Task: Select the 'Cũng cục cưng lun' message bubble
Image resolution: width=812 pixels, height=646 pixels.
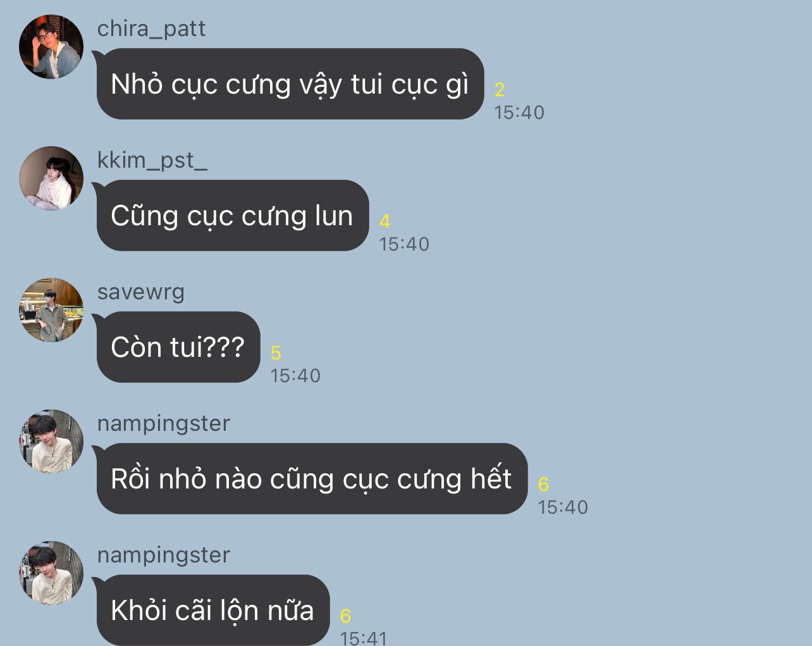Action: (x=232, y=216)
